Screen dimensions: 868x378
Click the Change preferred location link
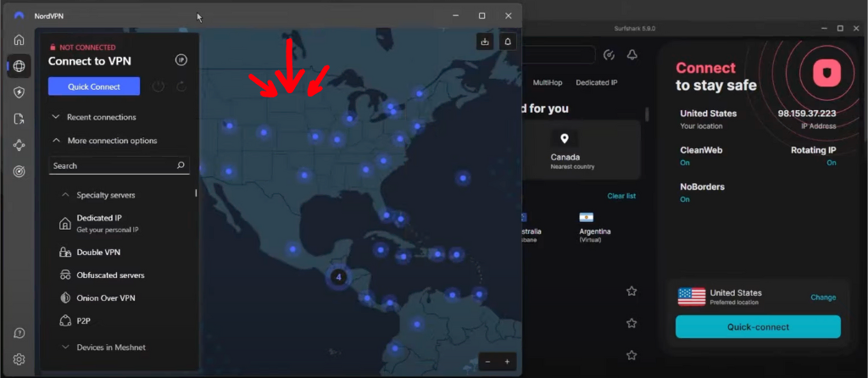[822, 297]
